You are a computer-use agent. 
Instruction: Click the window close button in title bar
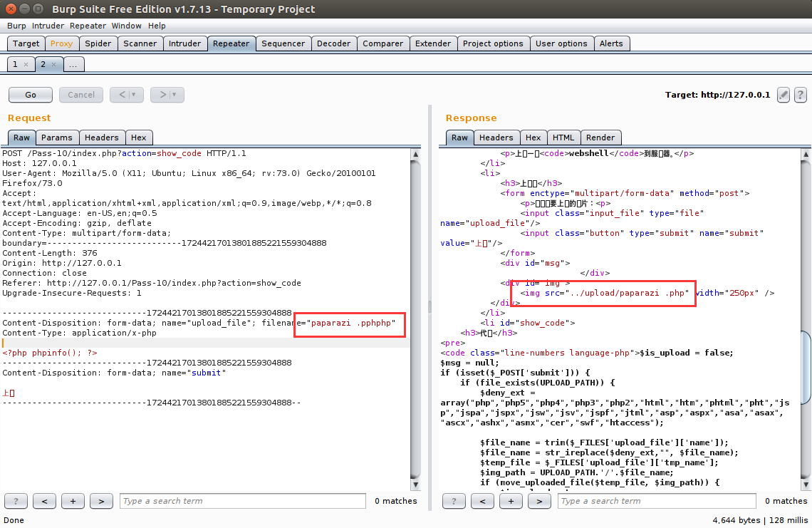[11, 9]
